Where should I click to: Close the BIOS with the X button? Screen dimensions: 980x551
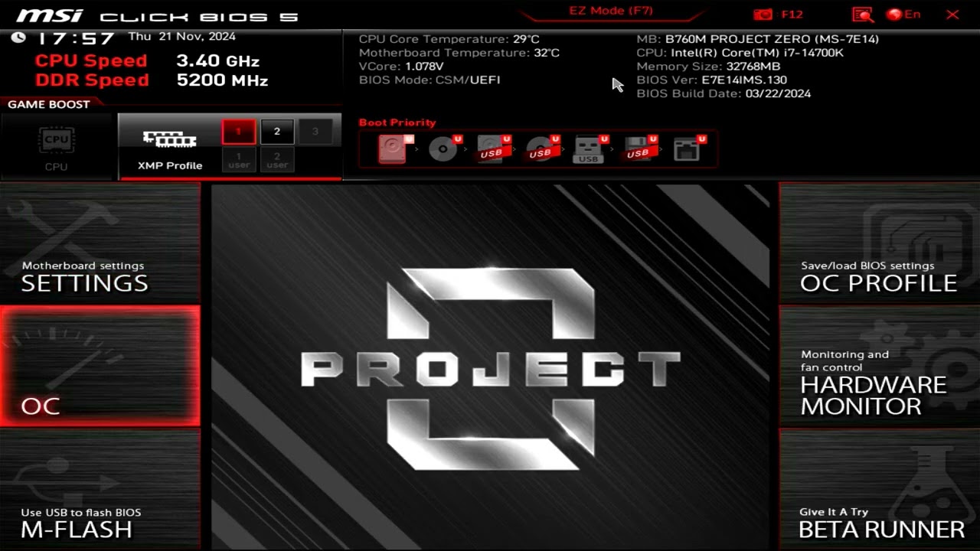[x=952, y=15]
